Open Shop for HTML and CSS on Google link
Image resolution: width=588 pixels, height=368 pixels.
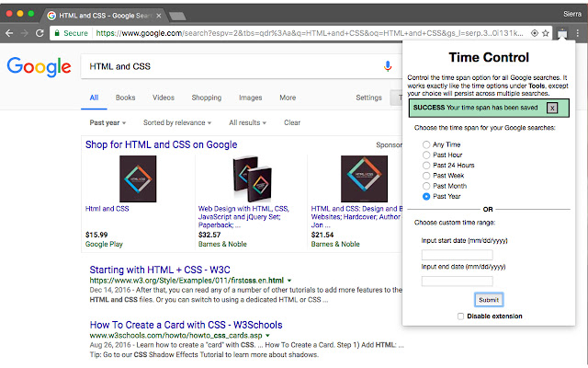[162, 144]
